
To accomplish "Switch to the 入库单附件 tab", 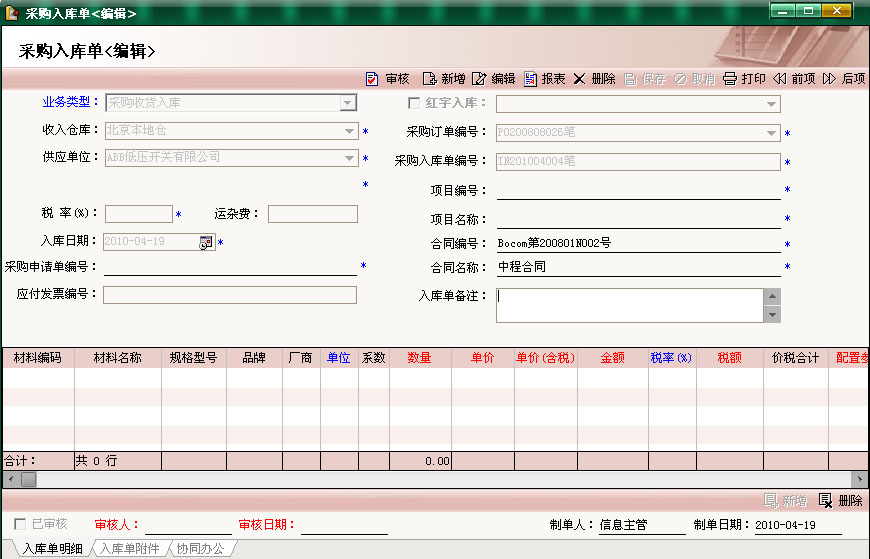I will point(129,548).
